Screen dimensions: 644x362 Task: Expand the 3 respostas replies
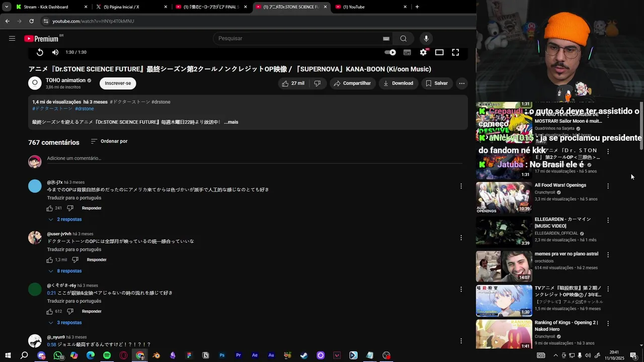click(x=65, y=323)
